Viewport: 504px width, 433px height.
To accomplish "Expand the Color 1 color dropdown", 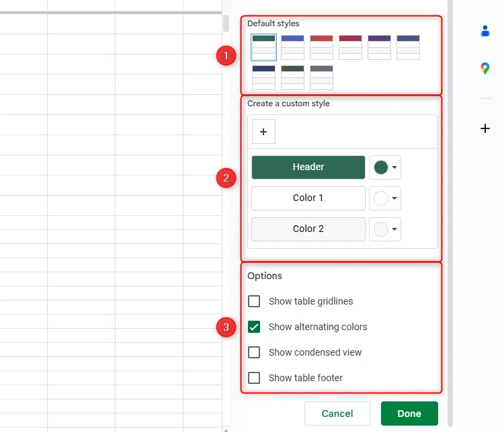I will (x=385, y=198).
